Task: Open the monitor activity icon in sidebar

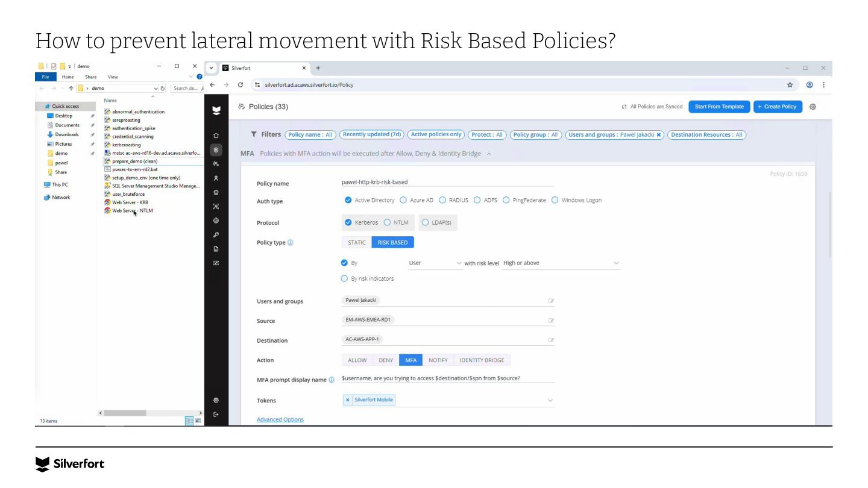Action: point(216,263)
